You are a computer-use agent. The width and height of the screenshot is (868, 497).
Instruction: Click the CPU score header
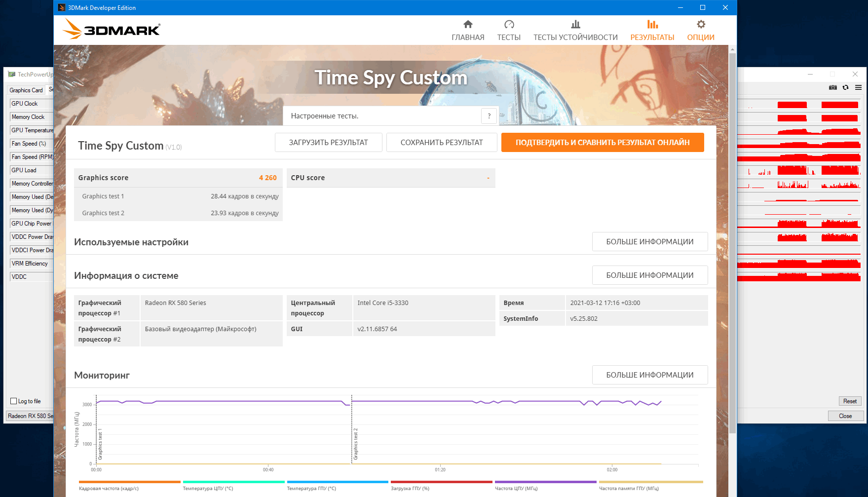point(391,178)
